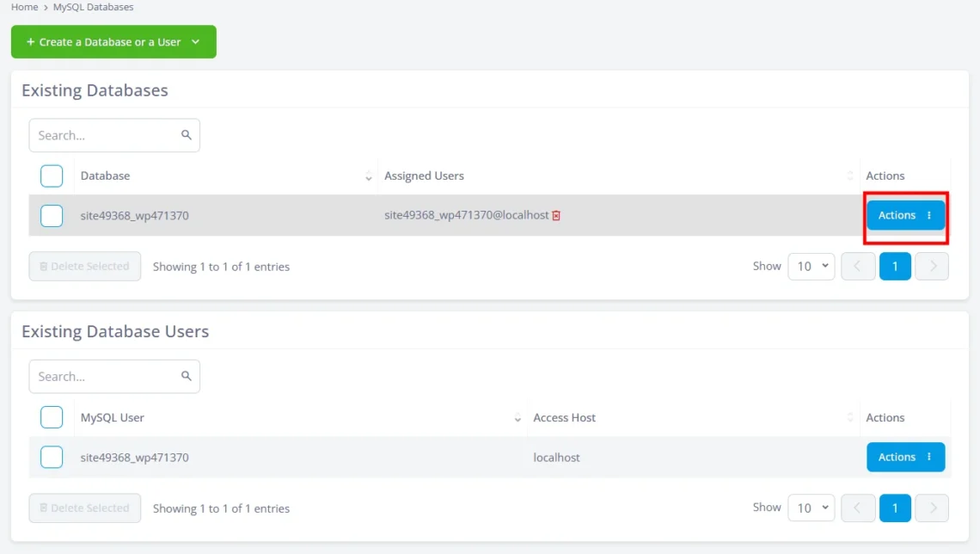This screenshot has height=554, width=980.
Task: Click the search magnifier in Database Users
Action: pos(186,376)
